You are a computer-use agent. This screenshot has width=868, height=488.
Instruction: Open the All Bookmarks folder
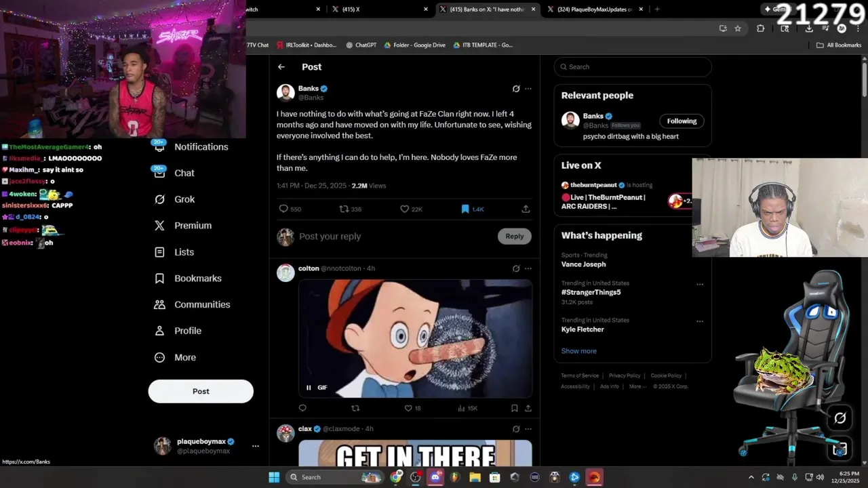click(839, 45)
